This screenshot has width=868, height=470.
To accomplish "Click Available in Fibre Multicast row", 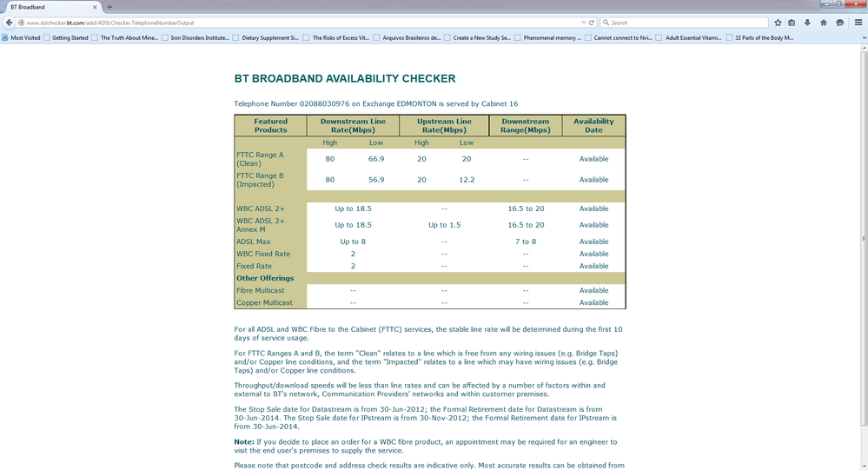I will [x=593, y=290].
